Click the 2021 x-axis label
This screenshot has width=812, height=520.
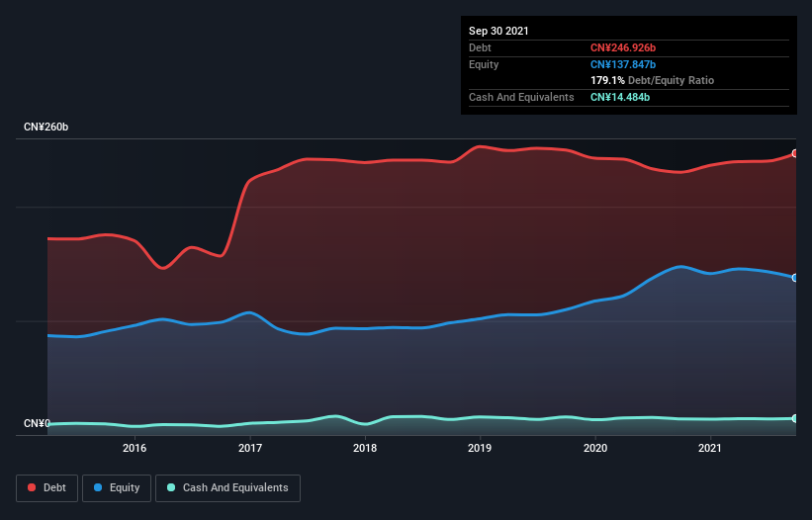[710, 448]
